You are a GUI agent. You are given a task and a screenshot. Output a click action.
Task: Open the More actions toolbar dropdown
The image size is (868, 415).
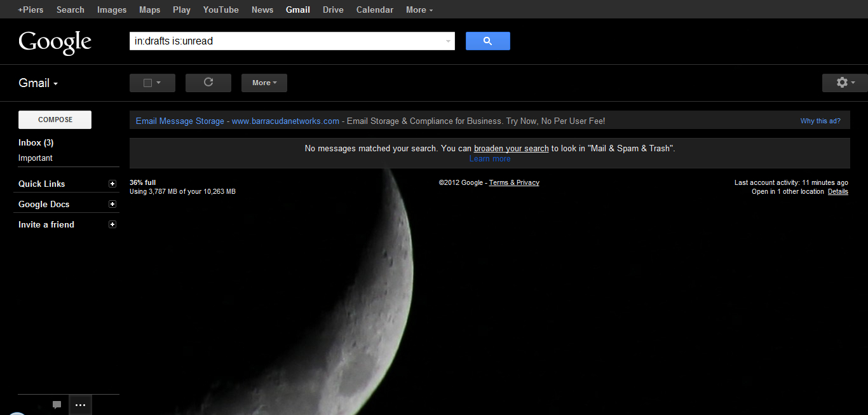[264, 83]
